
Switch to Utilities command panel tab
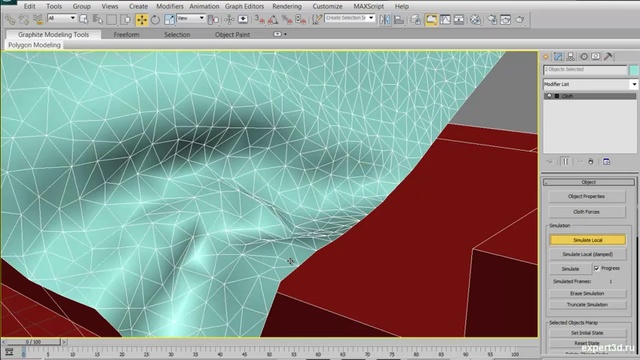[x=608, y=57]
